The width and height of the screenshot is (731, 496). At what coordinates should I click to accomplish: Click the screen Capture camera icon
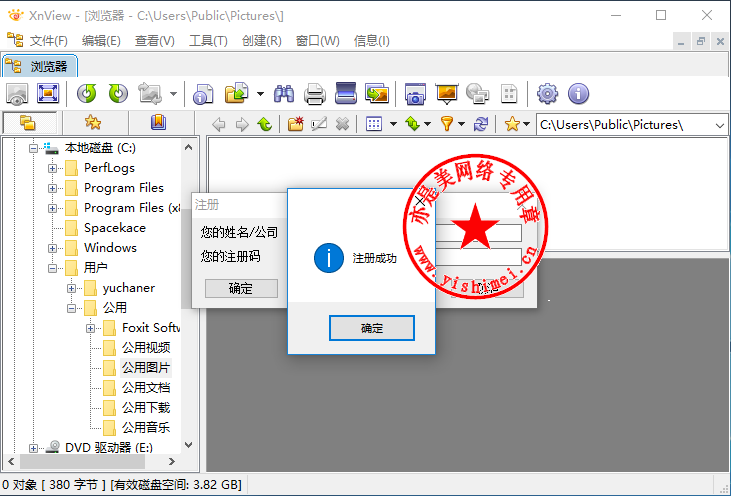tap(415, 94)
